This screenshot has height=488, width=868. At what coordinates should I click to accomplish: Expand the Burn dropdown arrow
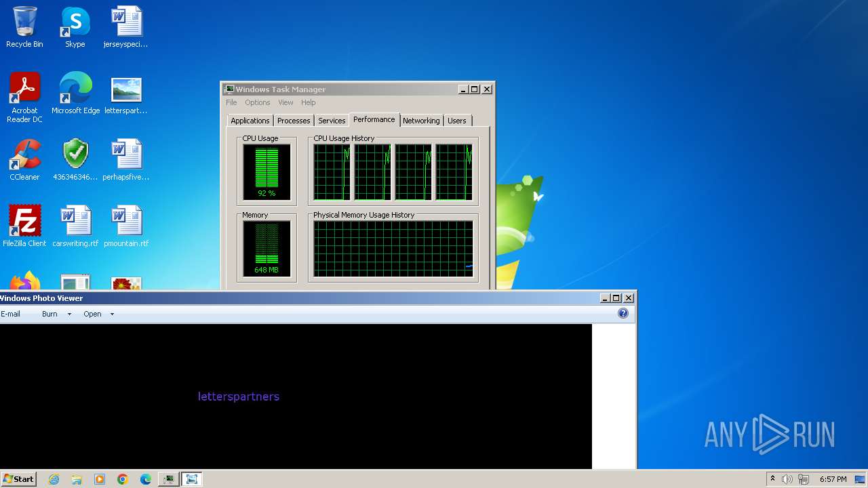[69, 314]
